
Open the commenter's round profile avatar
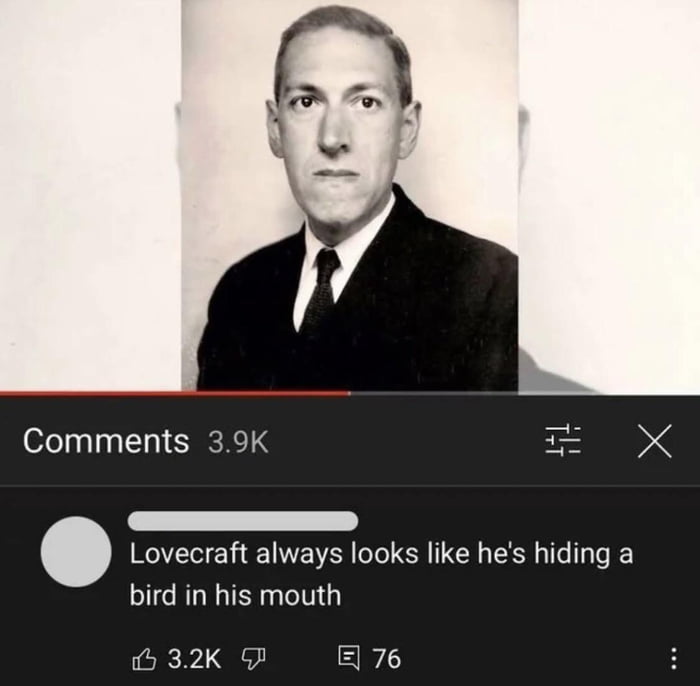point(76,552)
